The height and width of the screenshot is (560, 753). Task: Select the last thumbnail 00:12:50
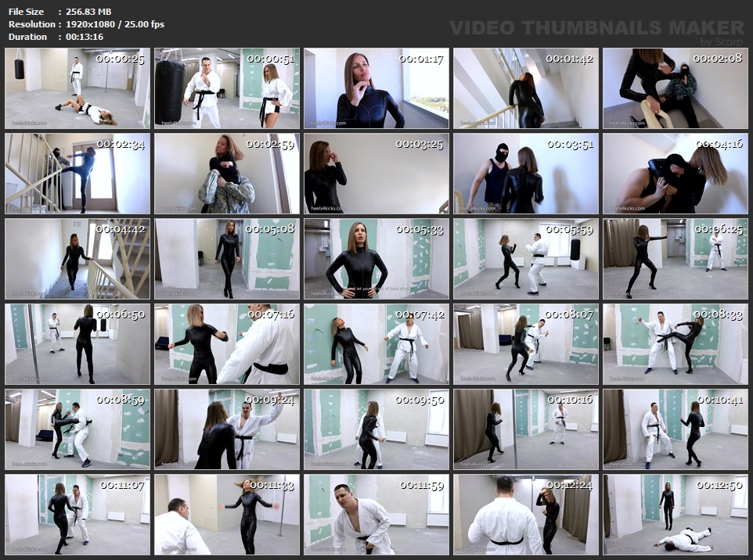tap(676, 515)
